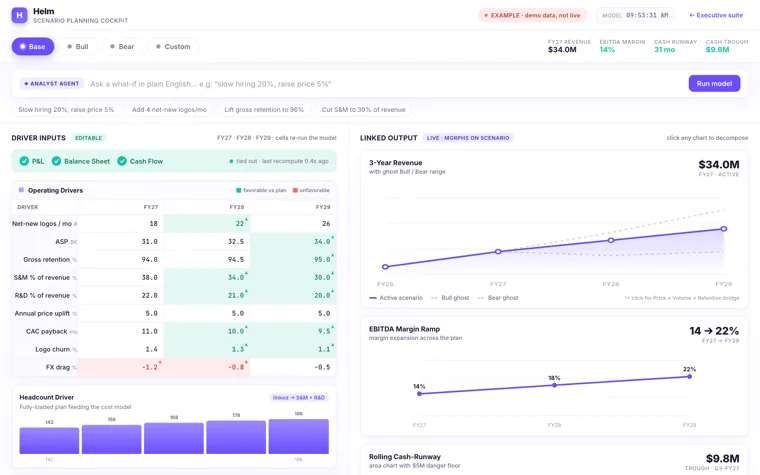Select the headcount bar labeled 168
760x475 pixels.
174,438
